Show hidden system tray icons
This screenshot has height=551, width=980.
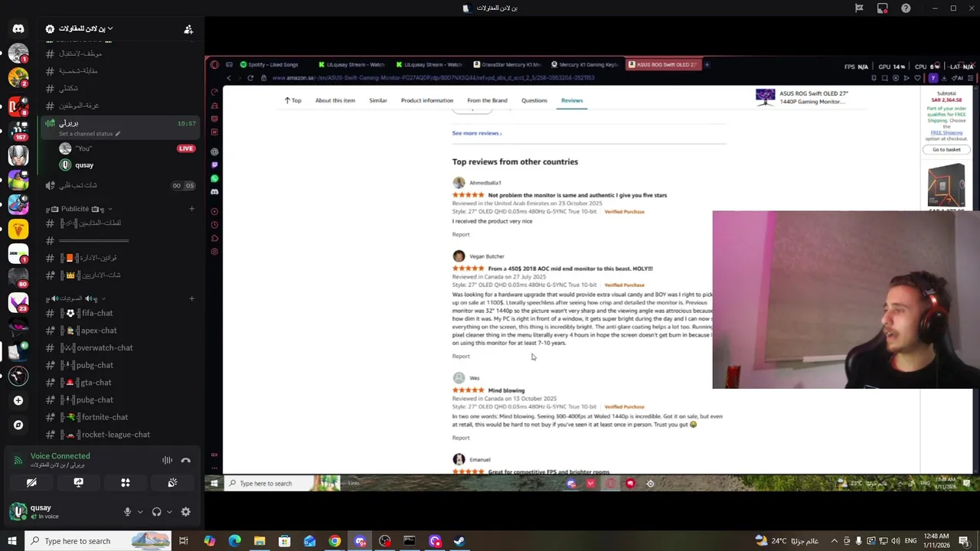[835, 541]
